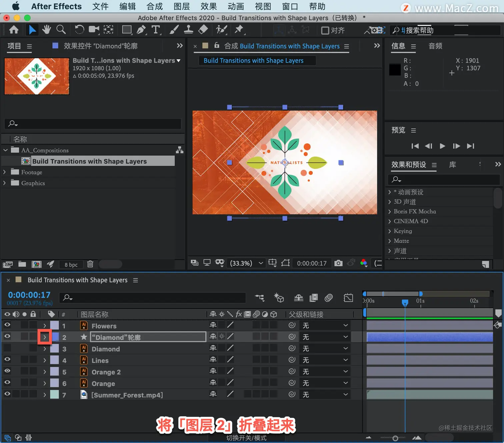Select the Hand tool
The width and height of the screenshot is (504, 443).
click(46, 30)
